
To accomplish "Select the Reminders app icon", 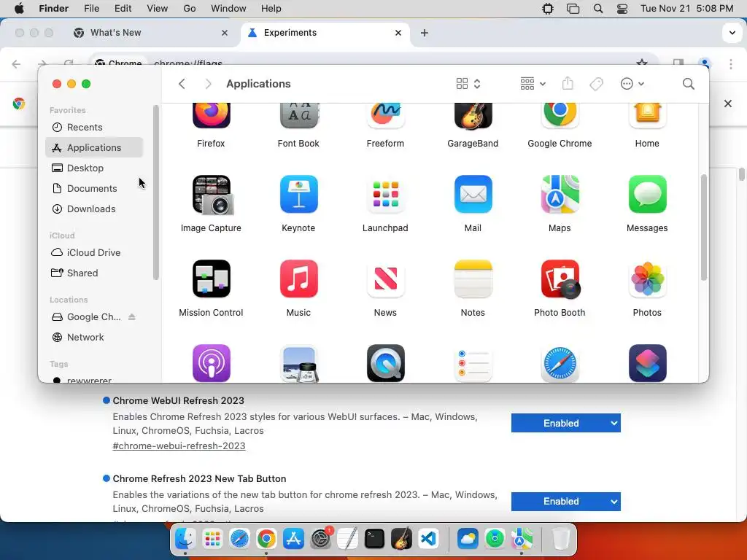I will (473, 363).
